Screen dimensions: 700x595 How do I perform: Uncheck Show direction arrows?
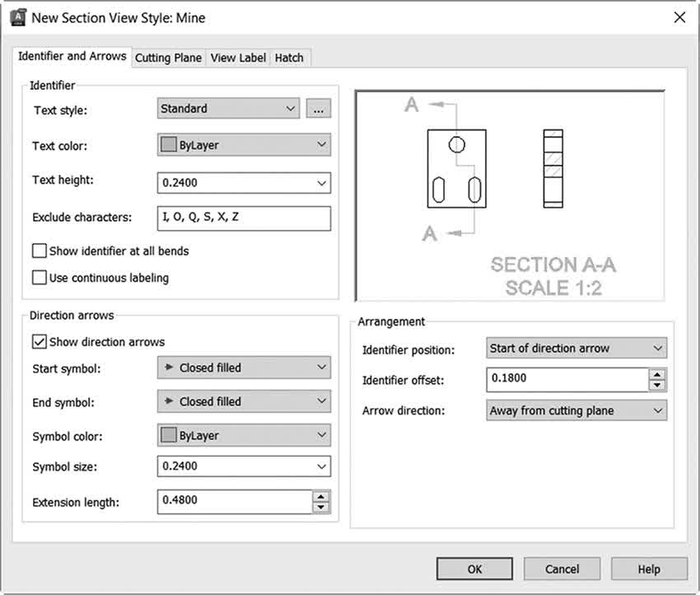click(40, 342)
